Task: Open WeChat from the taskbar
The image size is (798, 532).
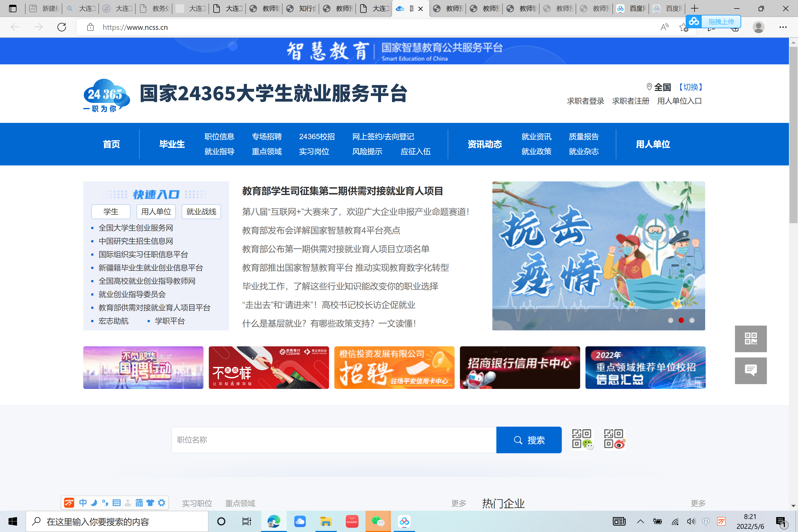Action: pos(378,521)
